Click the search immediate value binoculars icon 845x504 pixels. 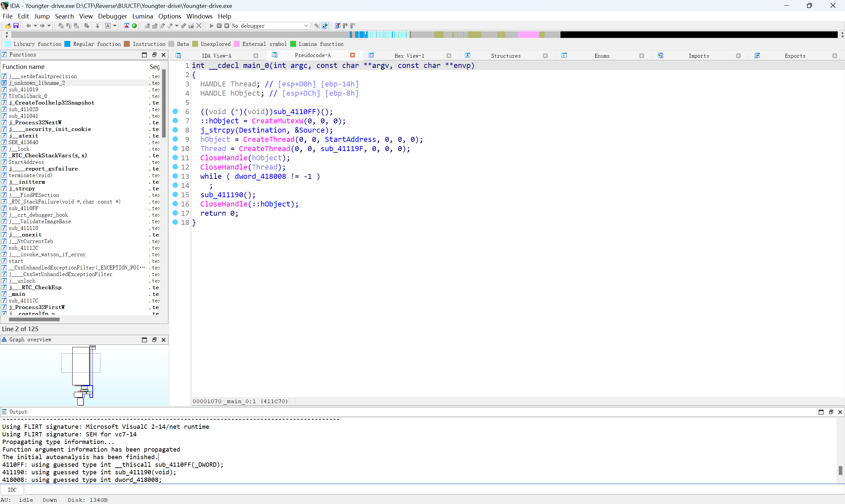[x=61, y=26]
